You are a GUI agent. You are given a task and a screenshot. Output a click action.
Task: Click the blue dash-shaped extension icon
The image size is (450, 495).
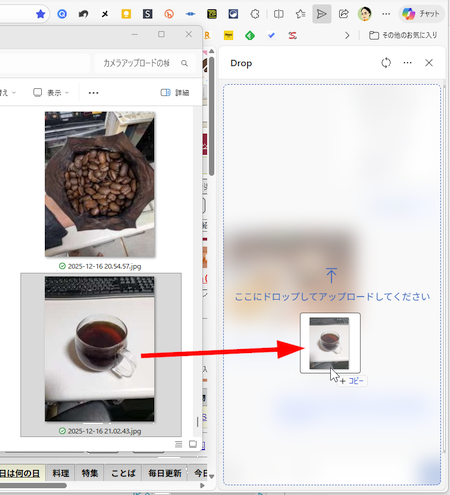[x=190, y=14]
